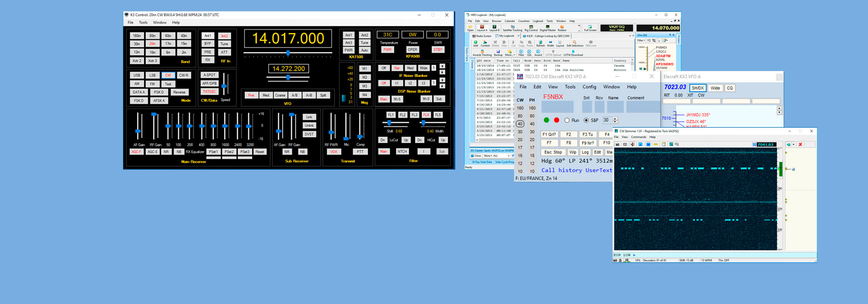Open the dropdown arrow in CW Skimmer right toolbar
The image size is (868, 304).
click(x=793, y=145)
